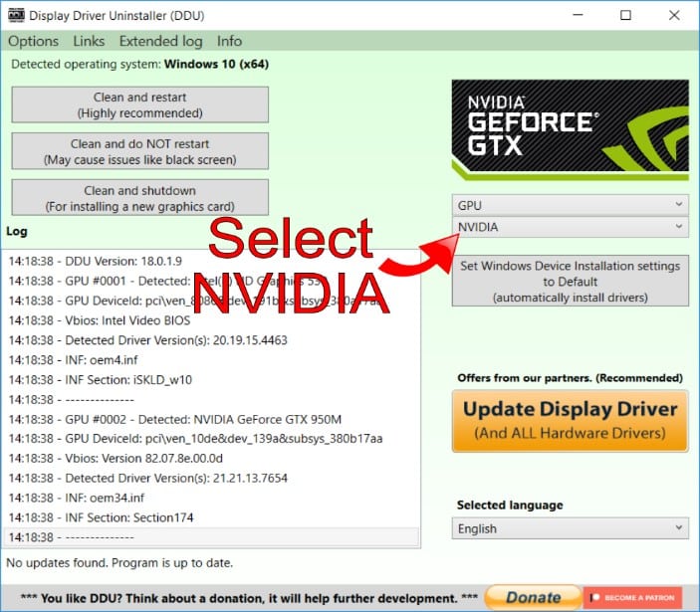Set Windows Device Installation settings to Default
Image resolution: width=700 pixels, height=612 pixels.
(x=570, y=282)
